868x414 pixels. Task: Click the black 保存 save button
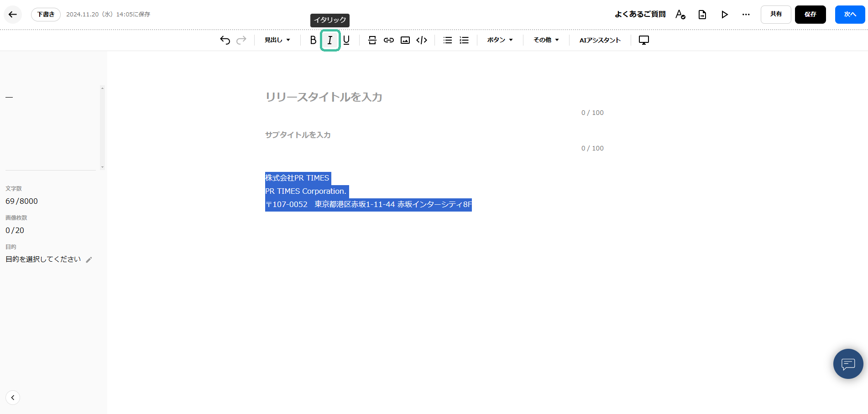click(810, 15)
